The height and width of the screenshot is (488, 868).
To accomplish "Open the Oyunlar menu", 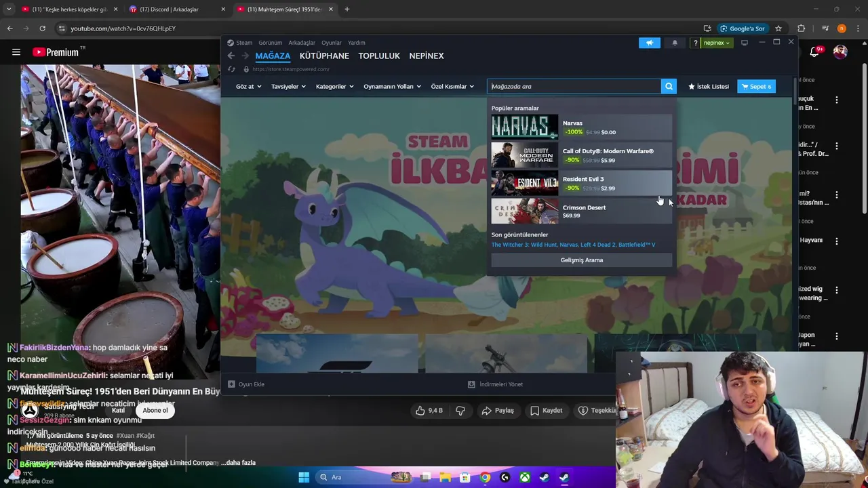I will tap(332, 43).
